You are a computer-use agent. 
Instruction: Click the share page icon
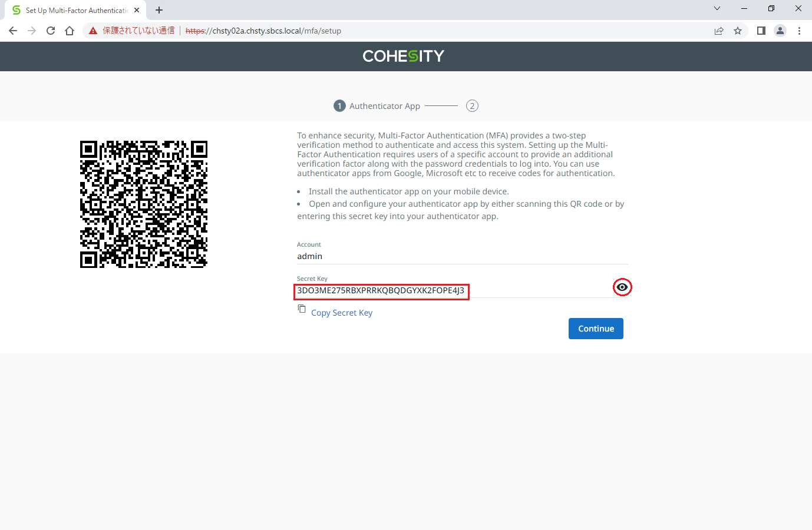click(x=719, y=31)
